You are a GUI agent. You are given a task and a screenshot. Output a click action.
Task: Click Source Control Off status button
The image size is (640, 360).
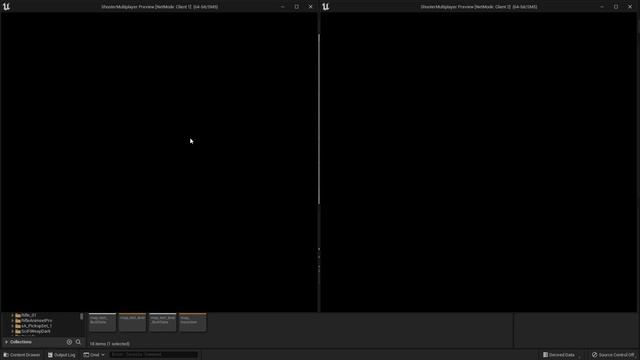coord(613,355)
